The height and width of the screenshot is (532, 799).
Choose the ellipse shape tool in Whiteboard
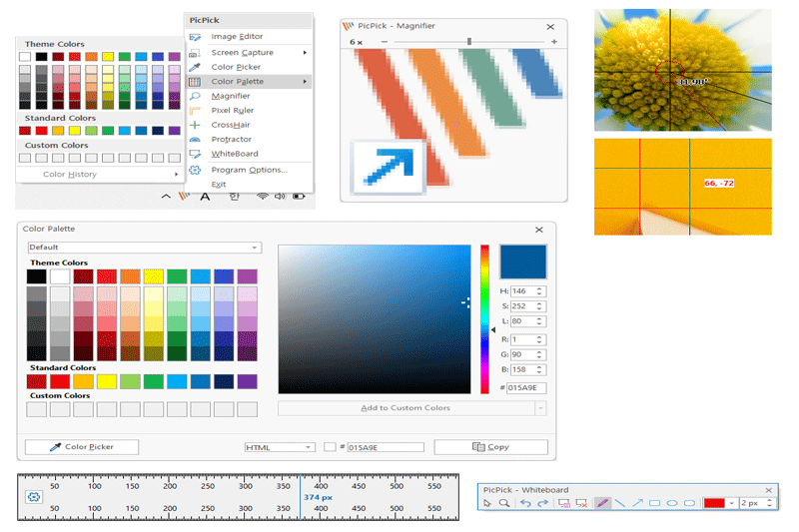point(672,503)
